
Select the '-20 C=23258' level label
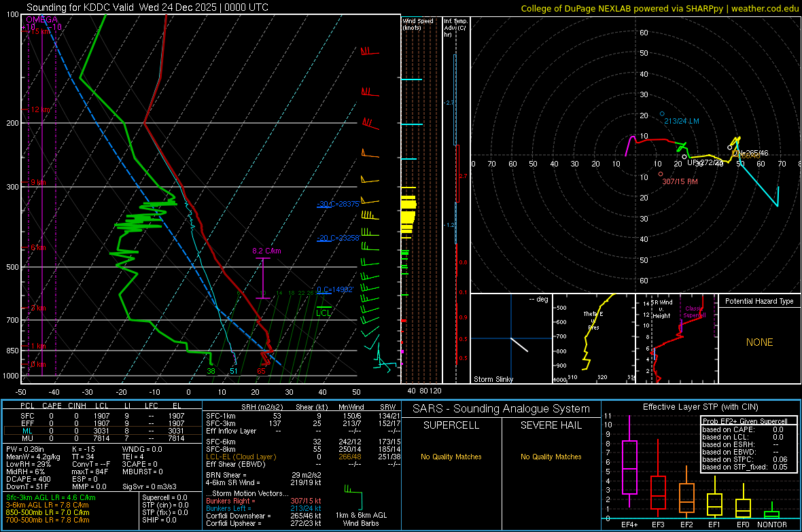(338, 238)
